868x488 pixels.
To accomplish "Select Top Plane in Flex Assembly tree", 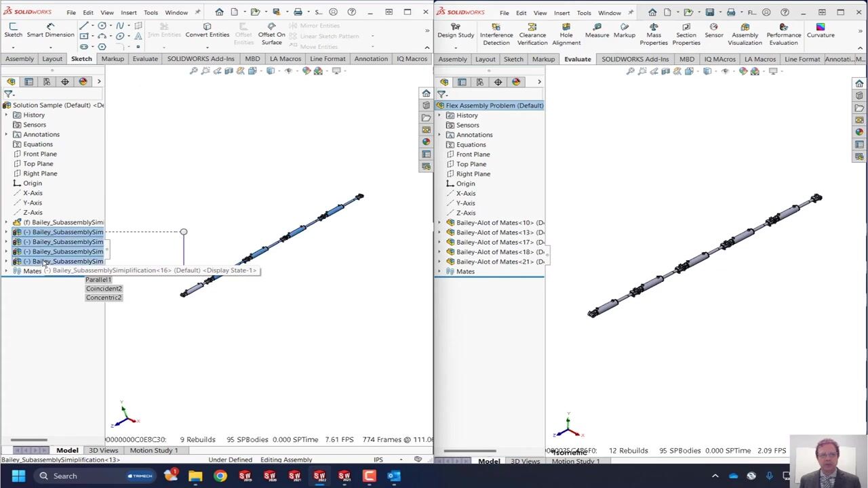I will (471, 164).
